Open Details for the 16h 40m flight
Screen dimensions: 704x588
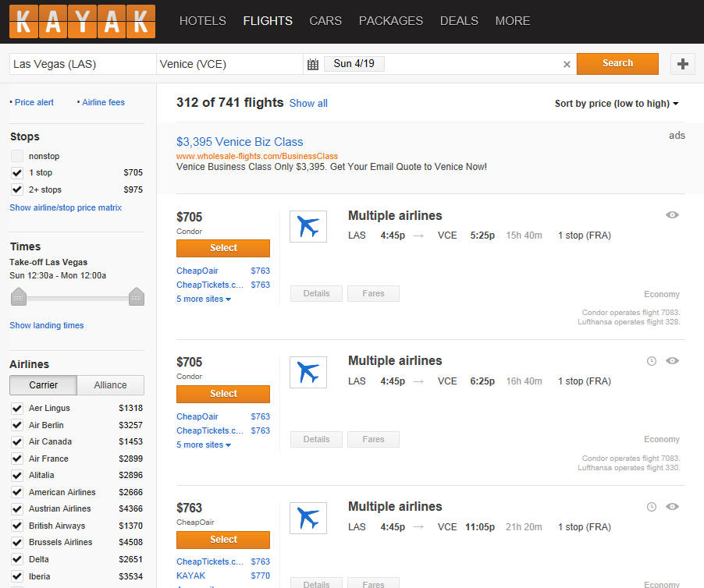317,440
